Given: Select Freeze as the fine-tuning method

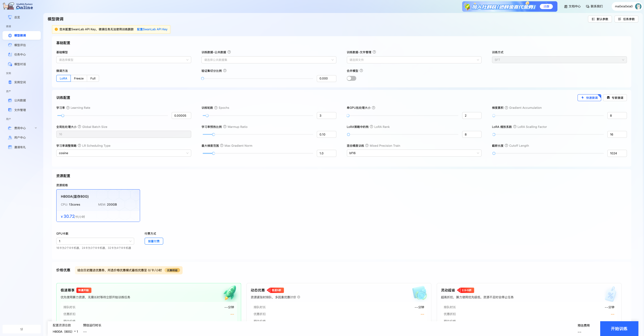Looking at the screenshot, I should [x=79, y=78].
